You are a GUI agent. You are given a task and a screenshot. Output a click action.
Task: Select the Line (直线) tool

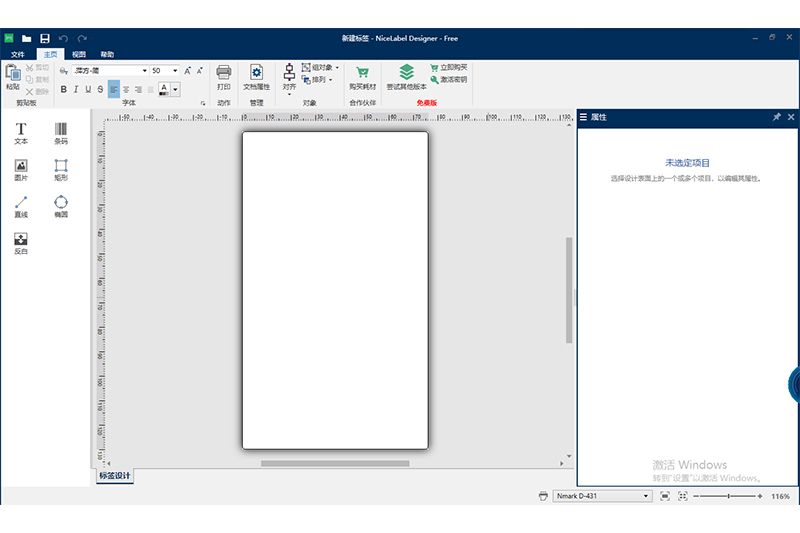(21, 204)
